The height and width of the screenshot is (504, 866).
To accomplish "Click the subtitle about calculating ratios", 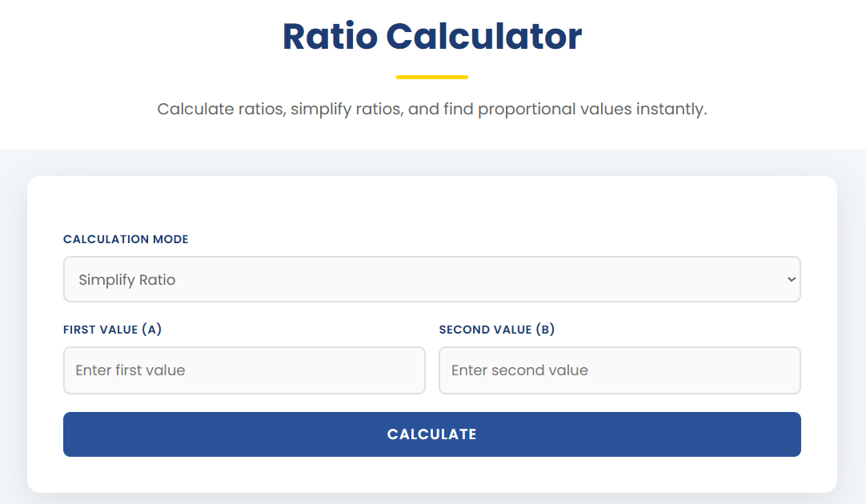I will click(432, 109).
